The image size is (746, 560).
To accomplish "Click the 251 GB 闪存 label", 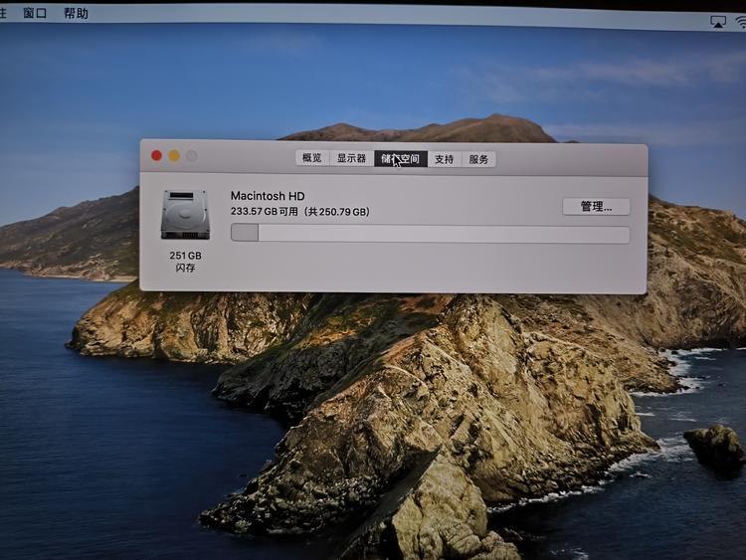I will tap(185, 262).
